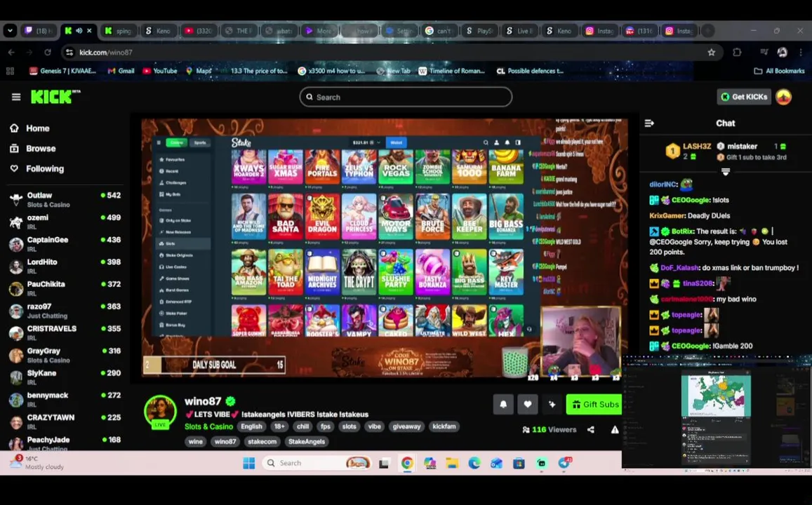Bookmark this page with the star
This screenshot has height=505, width=812.
(712, 53)
